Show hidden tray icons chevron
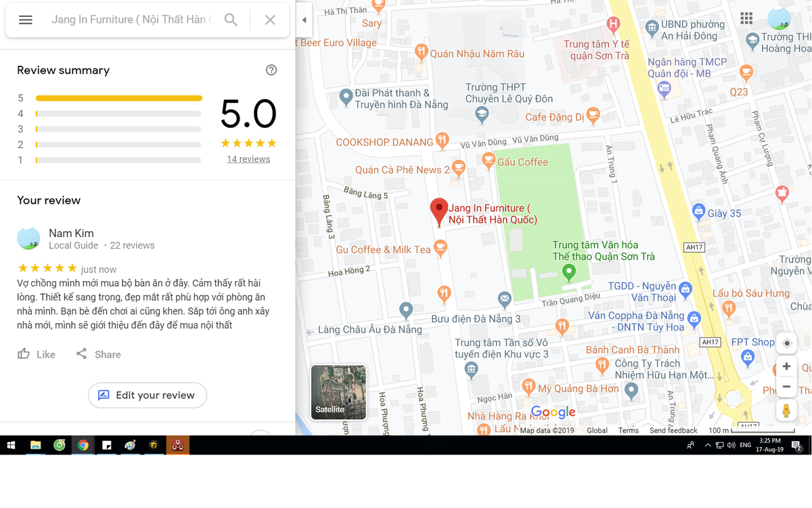 (708, 445)
